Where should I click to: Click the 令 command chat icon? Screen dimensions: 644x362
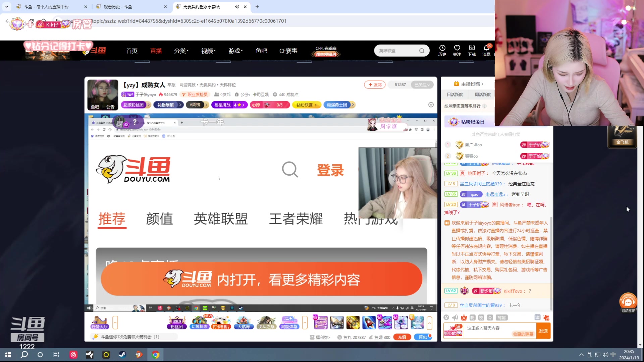coord(490,317)
